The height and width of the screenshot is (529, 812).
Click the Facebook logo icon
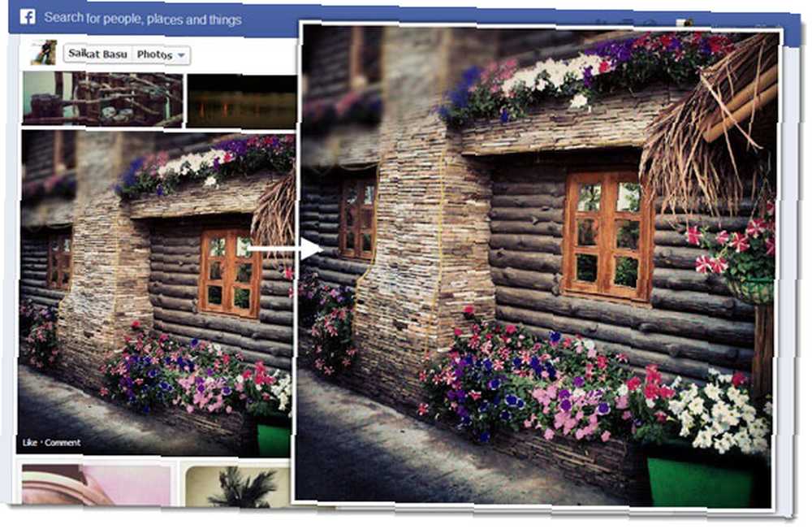(x=28, y=17)
